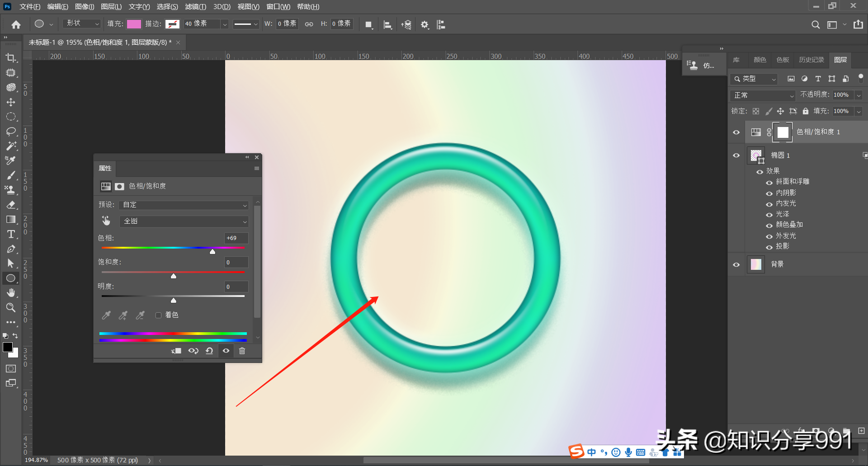Select the Horizontal Type tool

pos(10,234)
